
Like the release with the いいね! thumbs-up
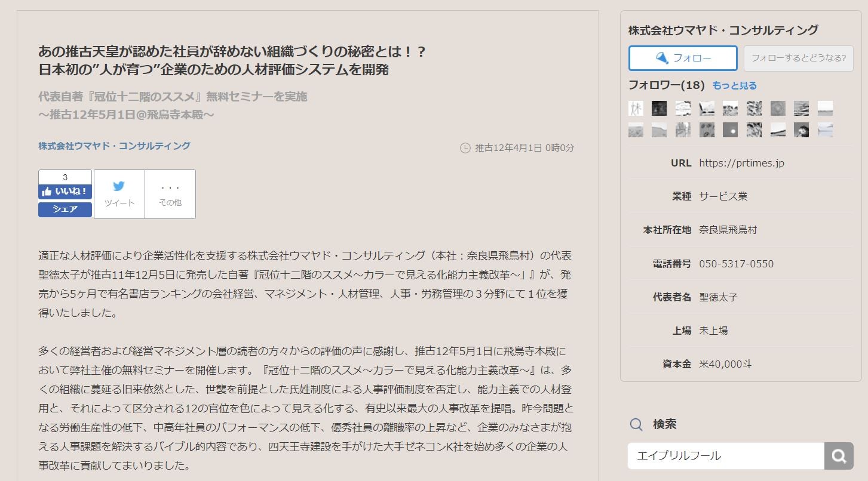(x=65, y=192)
